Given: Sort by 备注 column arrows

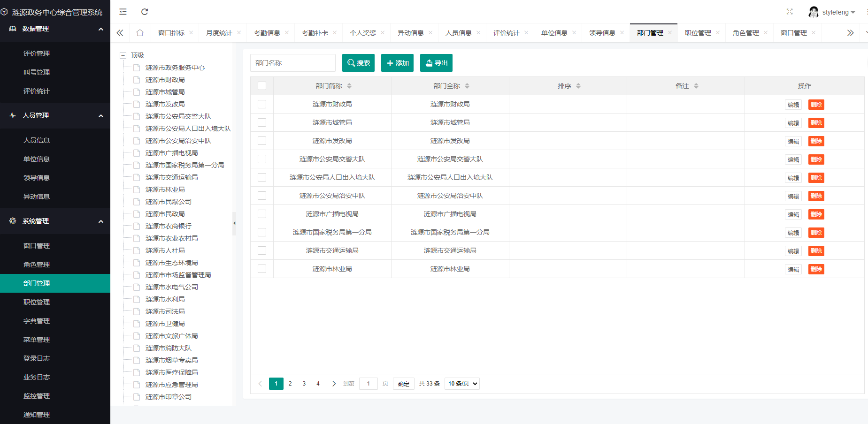Looking at the screenshot, I should pyautogui.click(x=696, y=86).
